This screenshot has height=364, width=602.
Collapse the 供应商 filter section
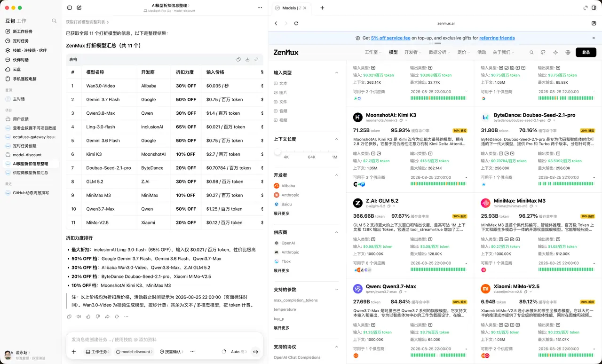pos(336,232)
